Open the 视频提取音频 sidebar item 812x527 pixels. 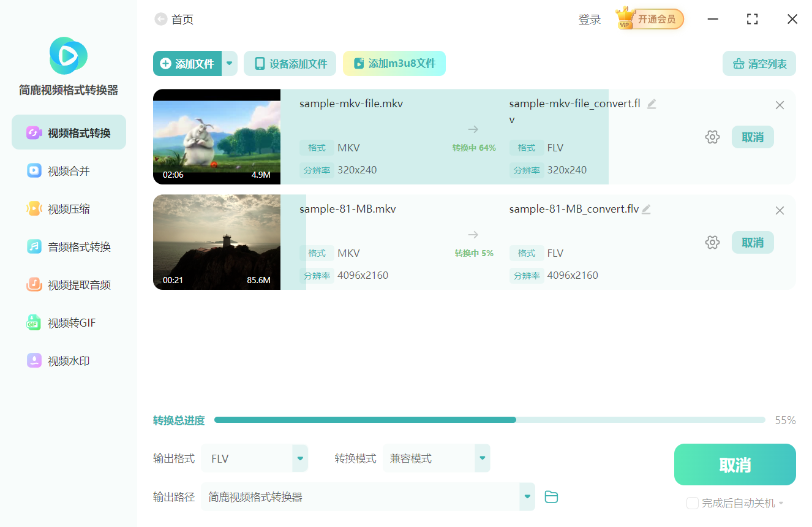pos(69,284)
